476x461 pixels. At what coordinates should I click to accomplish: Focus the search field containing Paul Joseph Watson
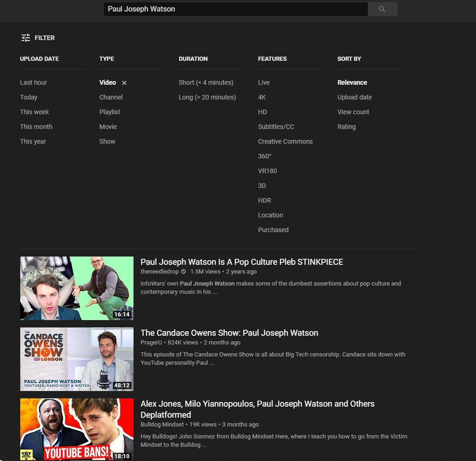tap(236, 9)
